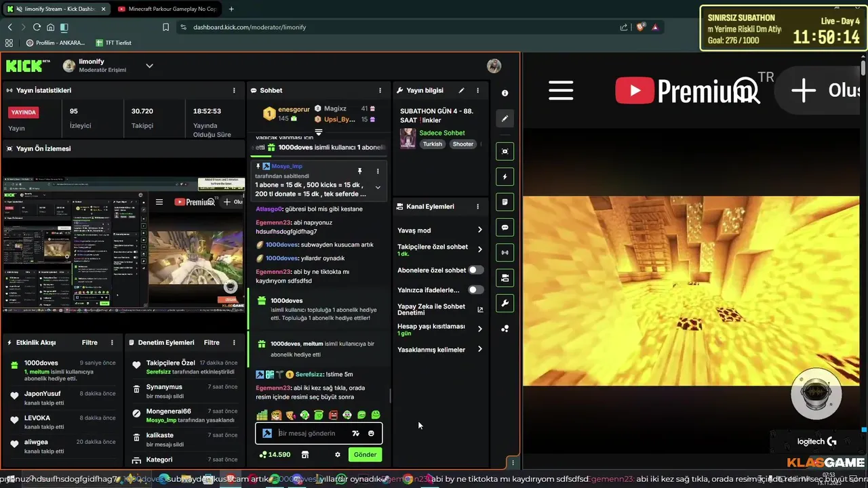Viewport: 868px width, 488px height.
Task: Expand the pinned message with its chevron
Action: click(x=378, y=188)
